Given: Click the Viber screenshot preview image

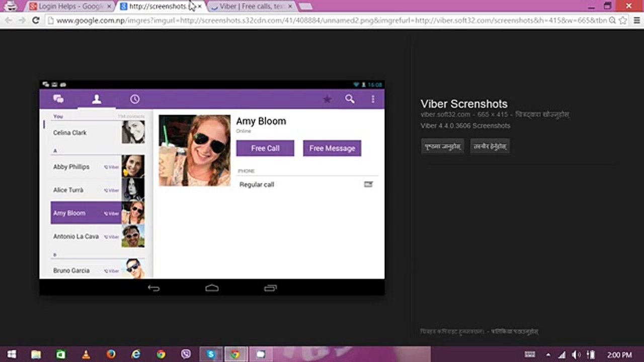Looking at the screenshot, I should pos(212,187).
